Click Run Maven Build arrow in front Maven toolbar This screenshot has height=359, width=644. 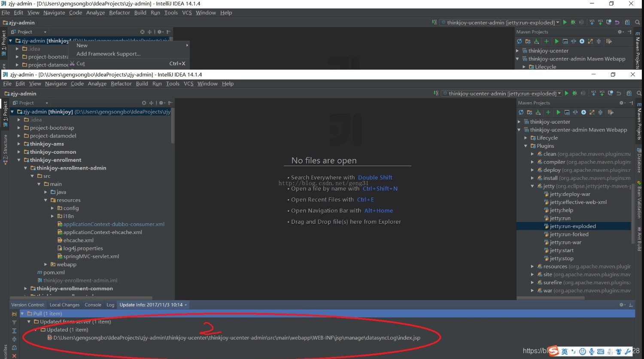pos(558,113)
